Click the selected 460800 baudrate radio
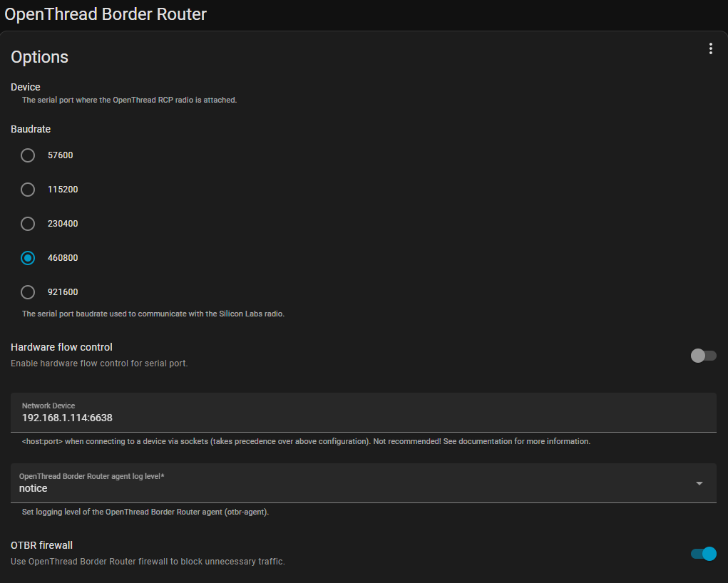Image resolution: width=728 pixels, height=583 pixels. pos(28,257)
